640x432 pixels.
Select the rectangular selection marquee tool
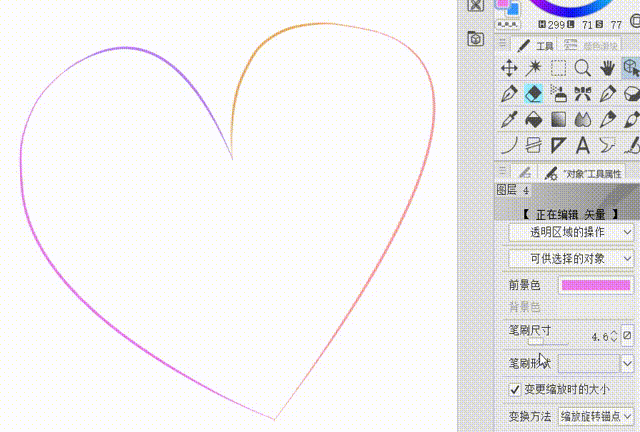click(558, 68)
